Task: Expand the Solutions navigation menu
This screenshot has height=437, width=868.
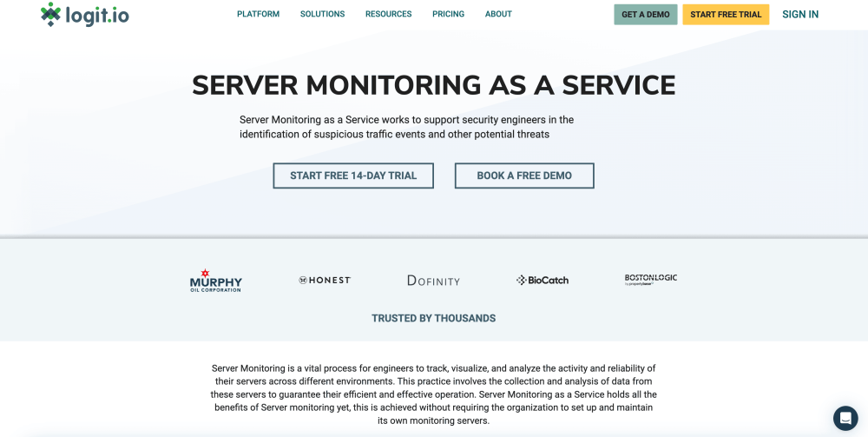Action: coord(322,14)
